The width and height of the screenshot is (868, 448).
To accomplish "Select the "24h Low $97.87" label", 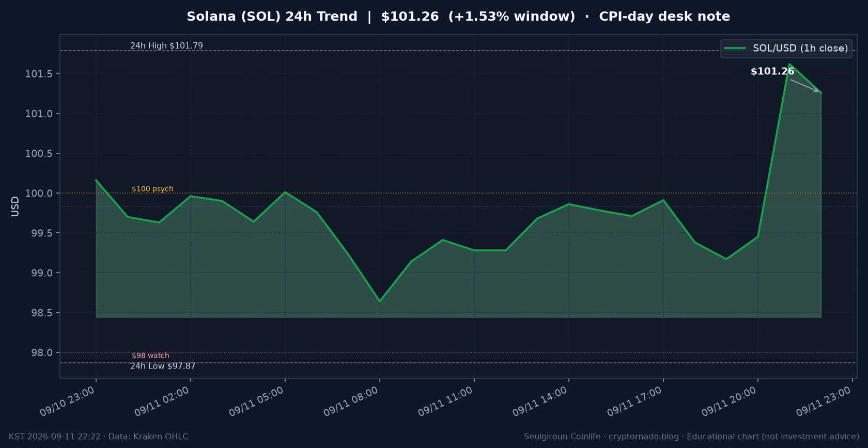I will coord(163,366).
